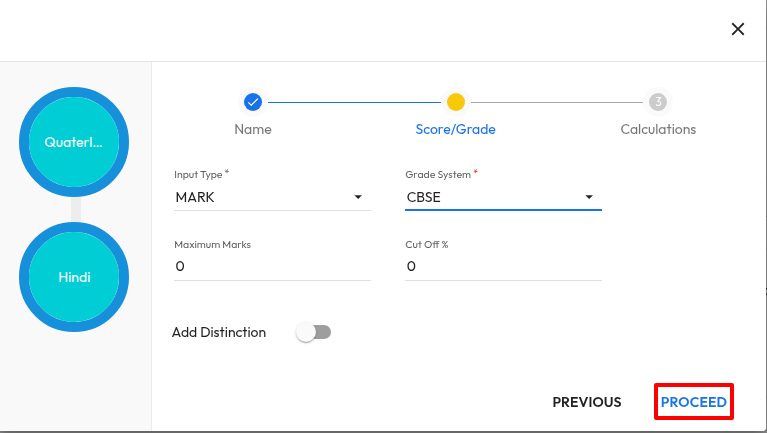Click the CBSE value in Grade System
The image size is (767, 433).
tap(424, 197)
